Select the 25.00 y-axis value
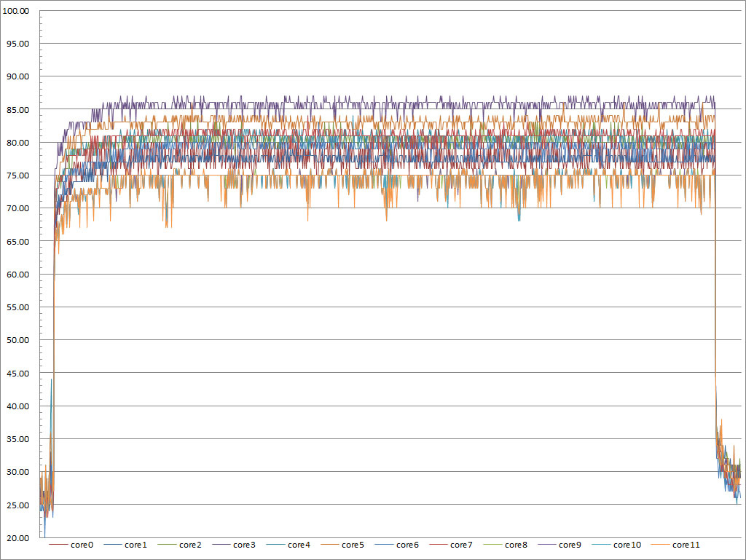This screenshot has width=746, height=560. pos(17,505)
